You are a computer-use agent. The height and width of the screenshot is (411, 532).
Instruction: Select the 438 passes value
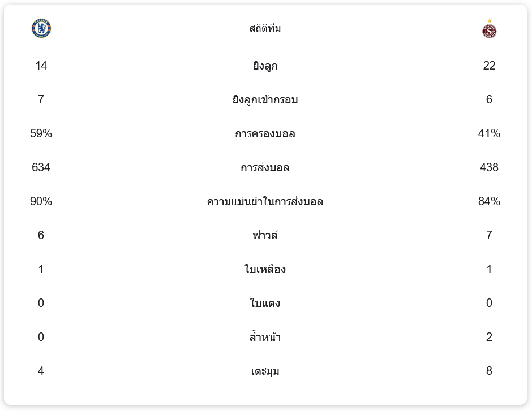(489, 167)
